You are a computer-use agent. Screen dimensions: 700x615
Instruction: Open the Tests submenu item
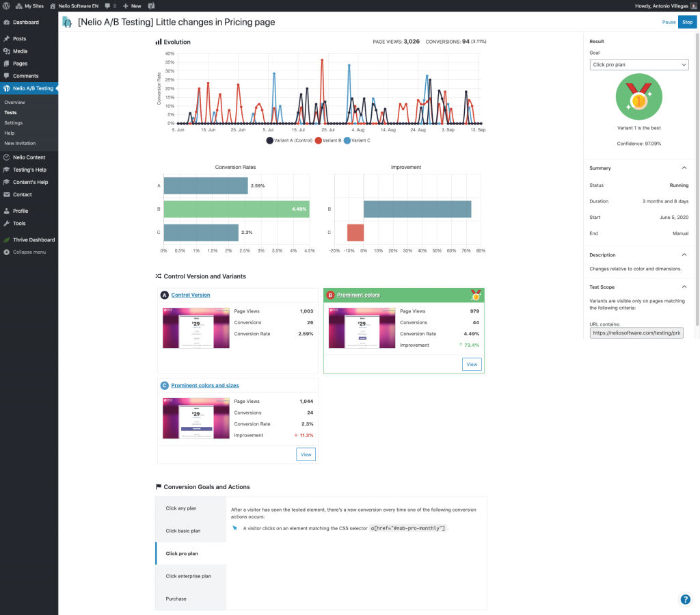pos(10,113)
